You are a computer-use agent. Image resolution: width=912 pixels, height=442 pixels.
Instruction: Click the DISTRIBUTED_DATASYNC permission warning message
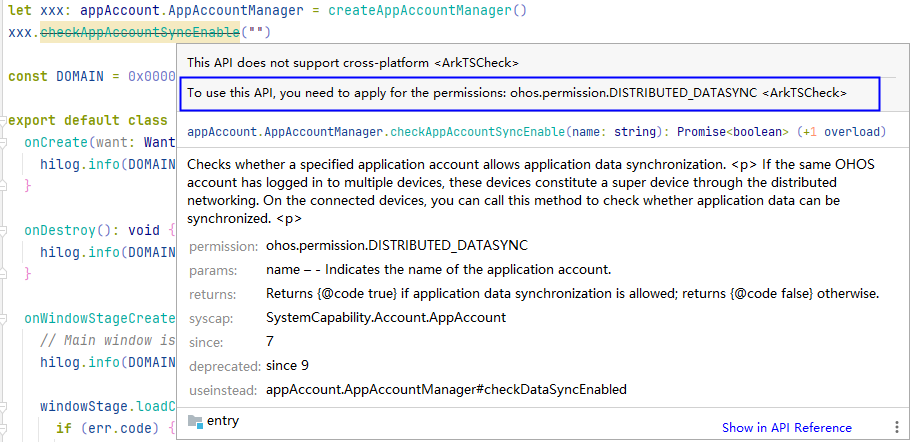pos(517,93)
